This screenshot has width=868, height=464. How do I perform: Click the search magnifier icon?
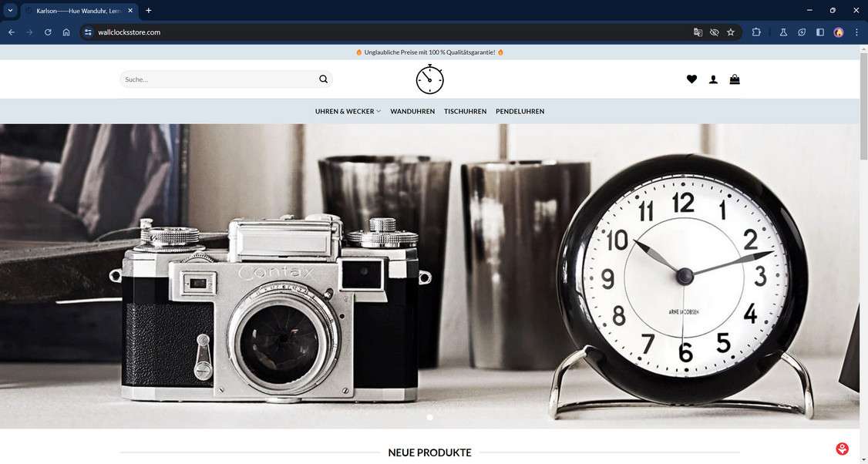(323, 79)
